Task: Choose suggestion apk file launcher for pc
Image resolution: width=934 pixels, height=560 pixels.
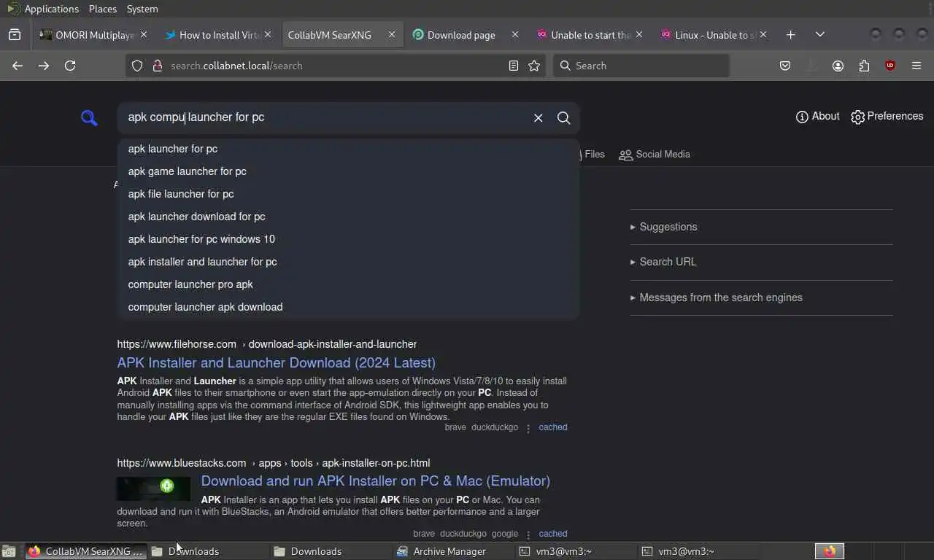Action: pyautogui.click(x=348, y=194)
